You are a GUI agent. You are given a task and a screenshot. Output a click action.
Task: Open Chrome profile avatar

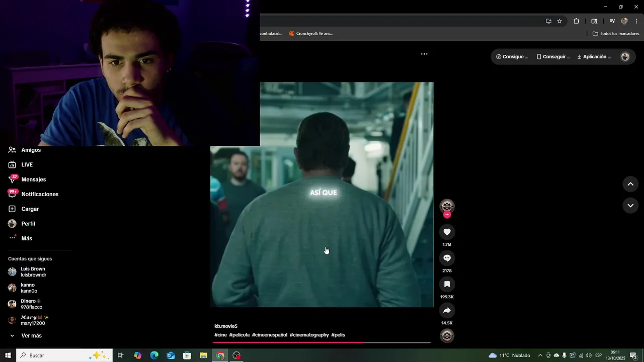(x=624, y=21)
